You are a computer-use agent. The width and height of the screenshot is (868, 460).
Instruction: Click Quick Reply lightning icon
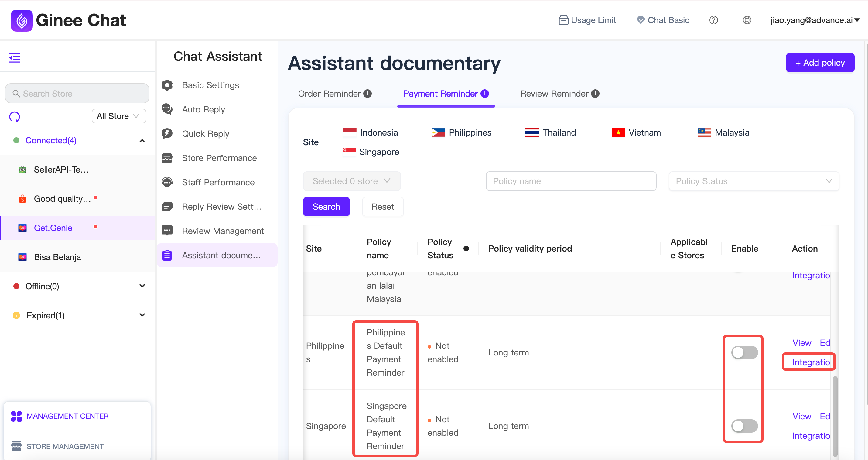coord(167,133)
